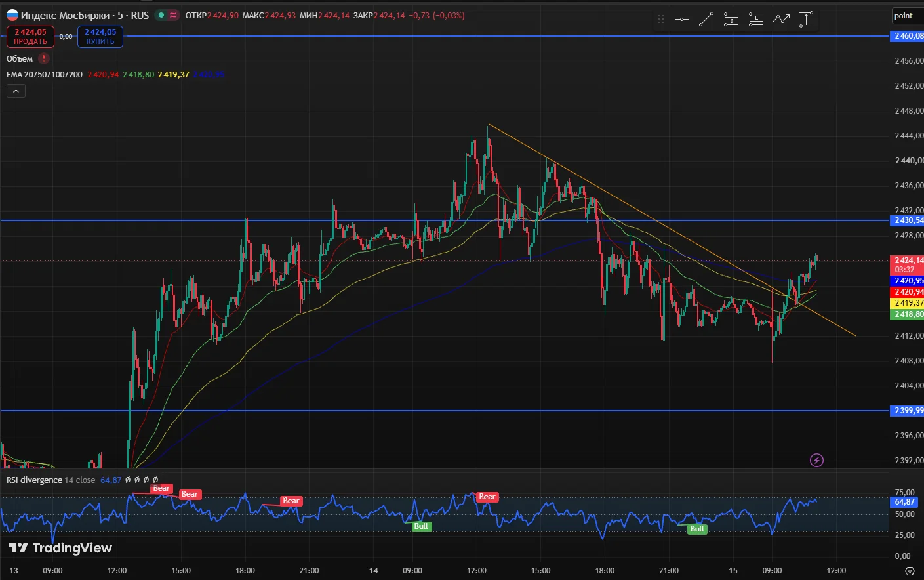Click the −0,73 (−0,03%) change value
924x580 pixels.
point(437,15)
